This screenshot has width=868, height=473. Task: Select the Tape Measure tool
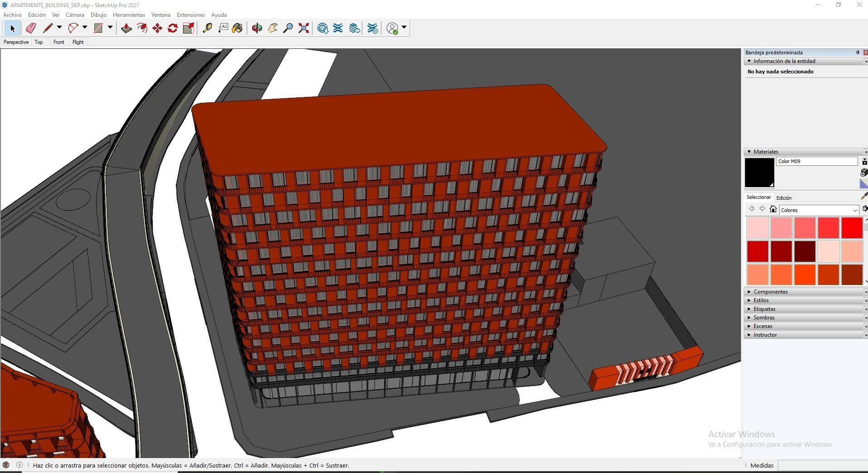tap(207, 28)
